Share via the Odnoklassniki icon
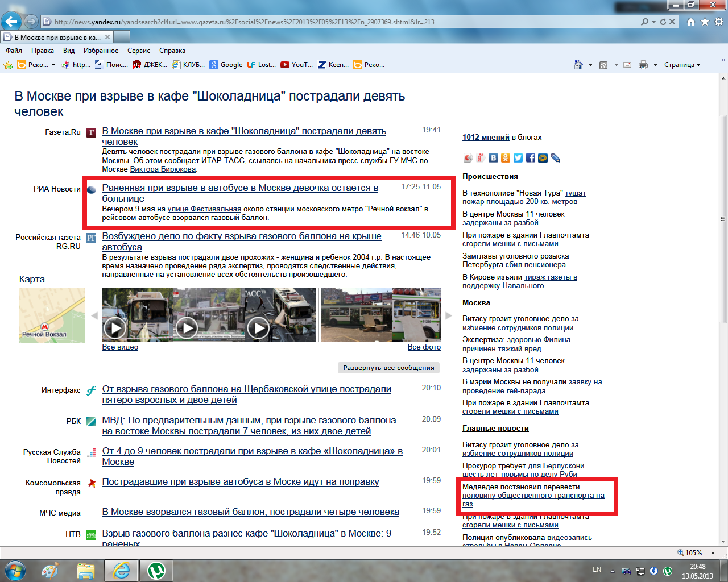The width and height of the screenshot is (728, 582). 506,158
